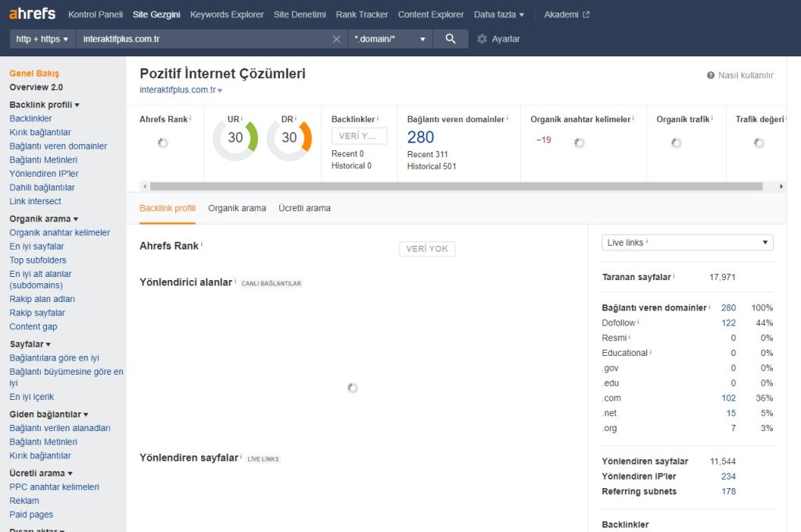Open Bağlantı veren domainler in sidebar
This screenshot has width=801, height=532.
[x=58, y=146]
